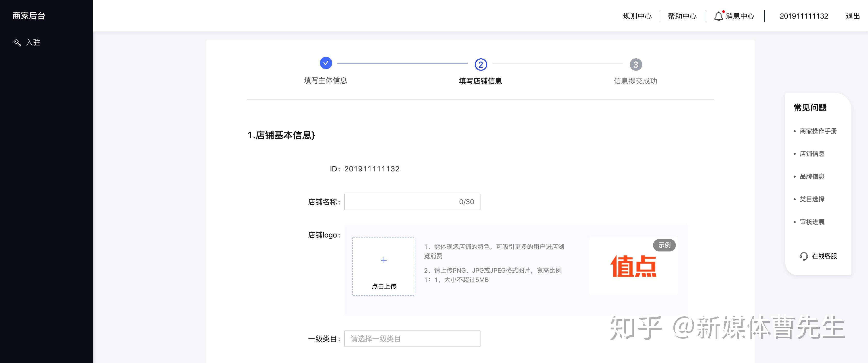Click the step 2 circle icon

coord(481,64)
